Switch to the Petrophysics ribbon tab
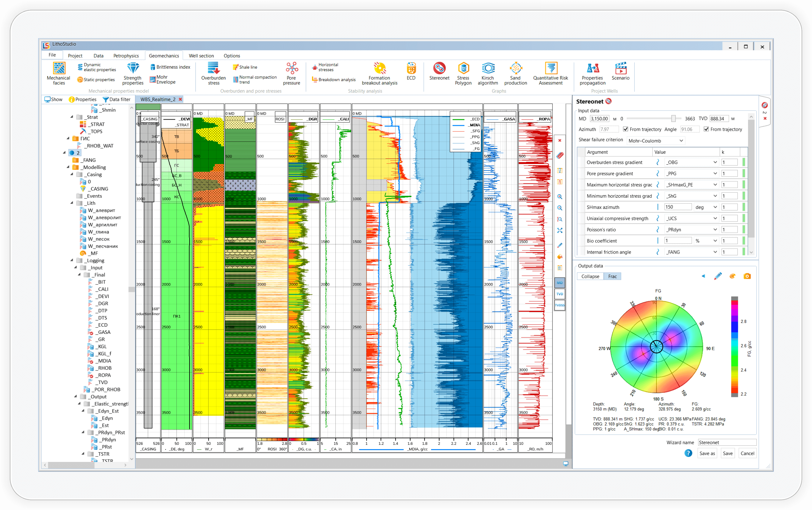812x510 pixels. (x=126, y=55)
